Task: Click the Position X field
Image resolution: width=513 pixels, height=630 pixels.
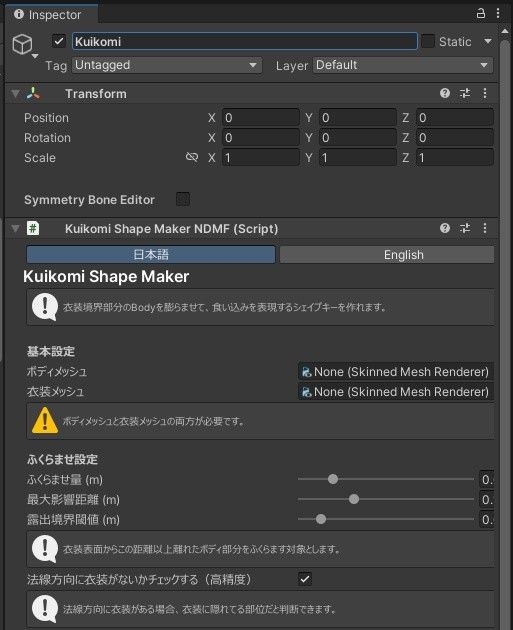Action: tap(261, 118)
